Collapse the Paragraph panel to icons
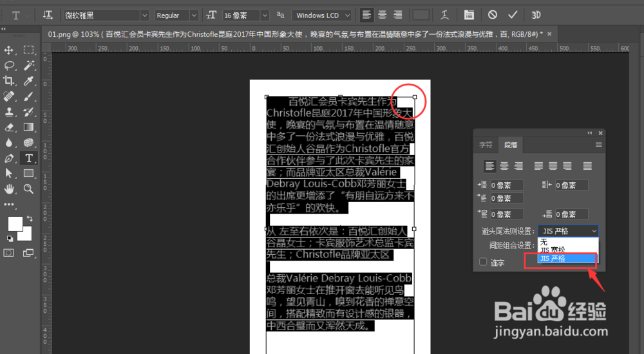The width and height of the screenshot is (644, 354). [590, 133]
